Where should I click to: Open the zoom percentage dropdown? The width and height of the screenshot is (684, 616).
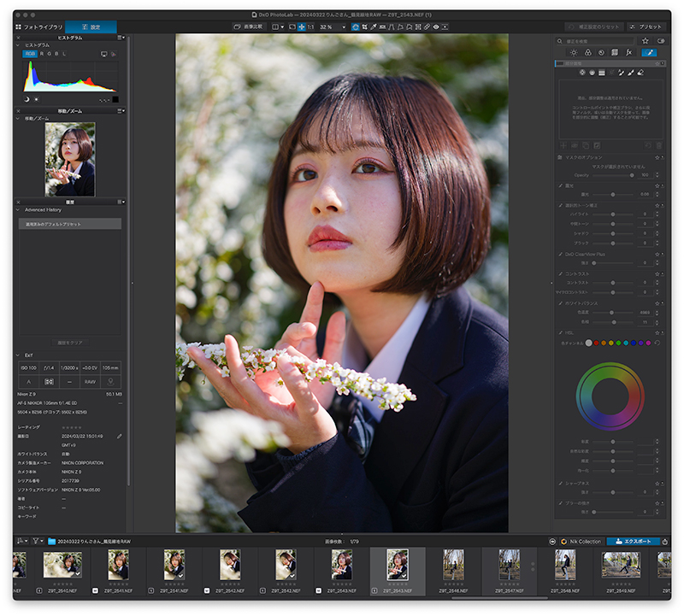(333, 27)
